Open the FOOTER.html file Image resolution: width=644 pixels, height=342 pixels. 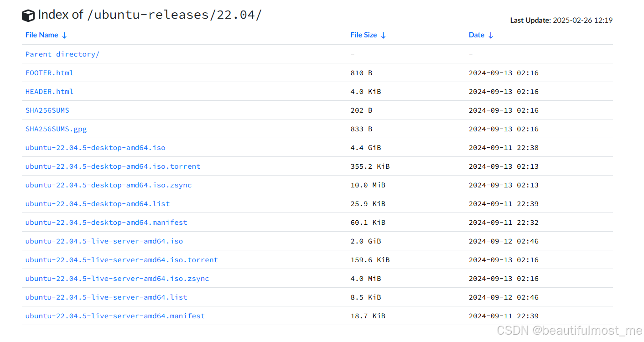(x=49, y=73)
